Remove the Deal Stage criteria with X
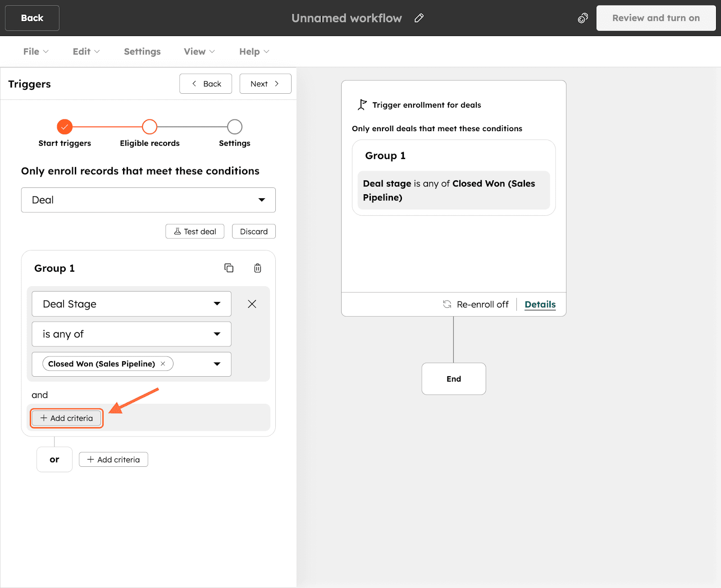Screen dimensions: 721x588 (x=252, y=304)
